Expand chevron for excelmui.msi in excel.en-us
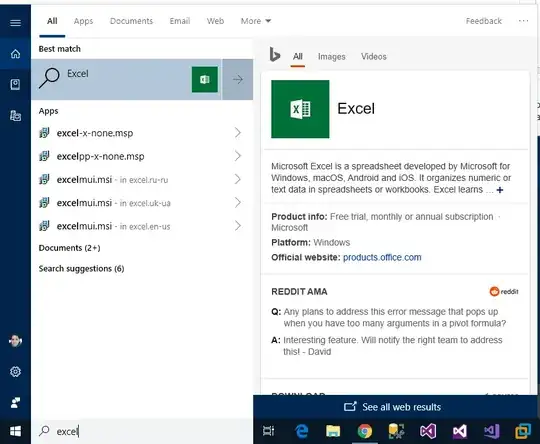Viewport: 540px width, 444px height. pyautogui.click(x=238, y=226)
